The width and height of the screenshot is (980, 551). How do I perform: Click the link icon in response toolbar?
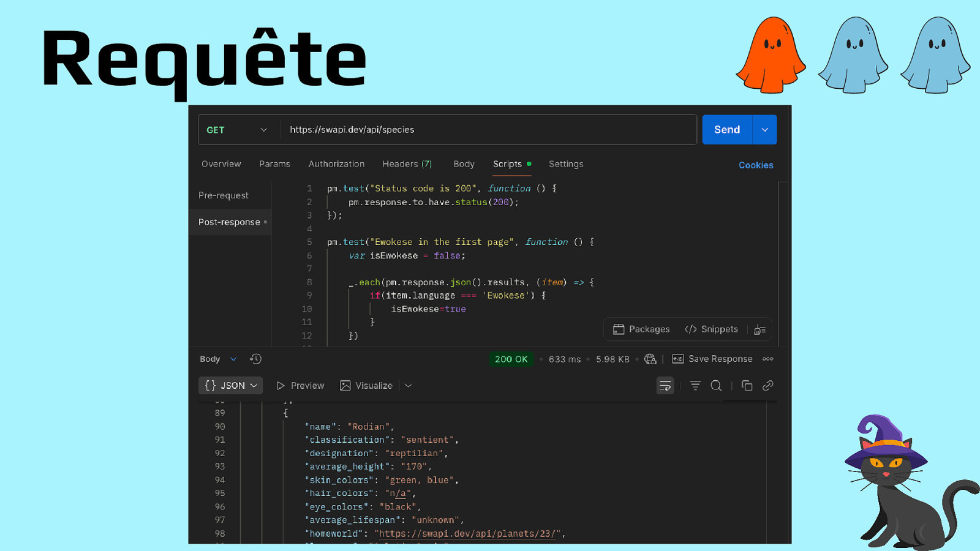point(767,386)
